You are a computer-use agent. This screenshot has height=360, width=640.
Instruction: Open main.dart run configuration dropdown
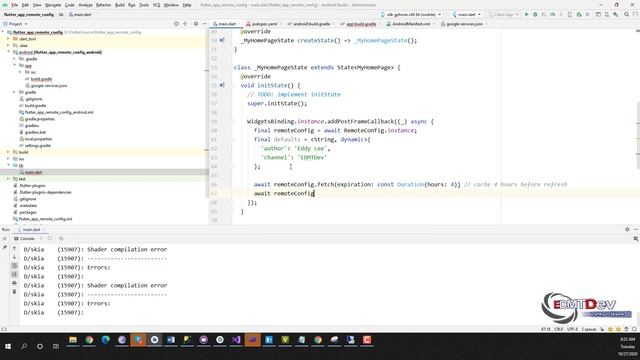(467, 14)
